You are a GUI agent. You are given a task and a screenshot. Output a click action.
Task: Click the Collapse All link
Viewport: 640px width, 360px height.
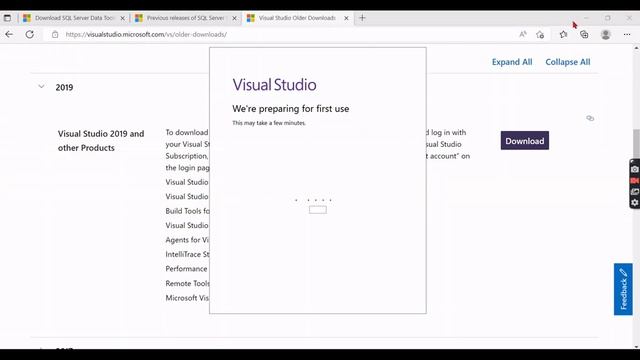568,62
